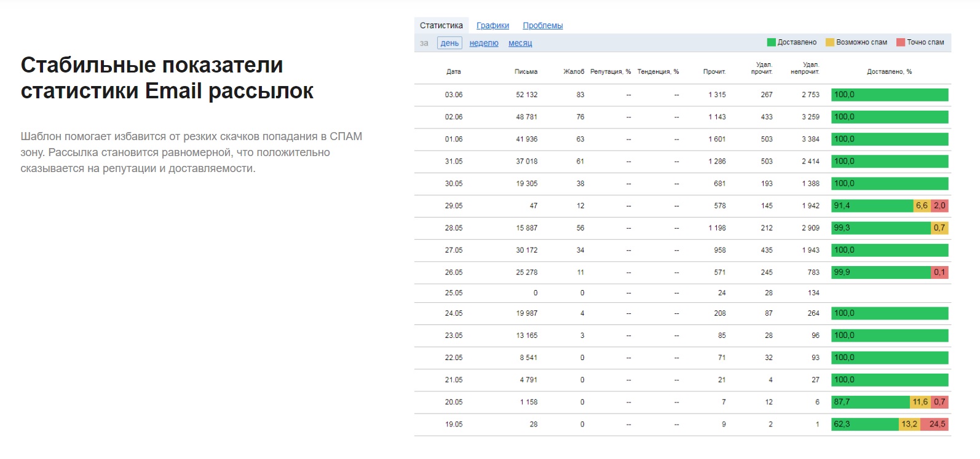Click the 52 132 letters value
The image size is (980, 459).
(x=527, y=95)
